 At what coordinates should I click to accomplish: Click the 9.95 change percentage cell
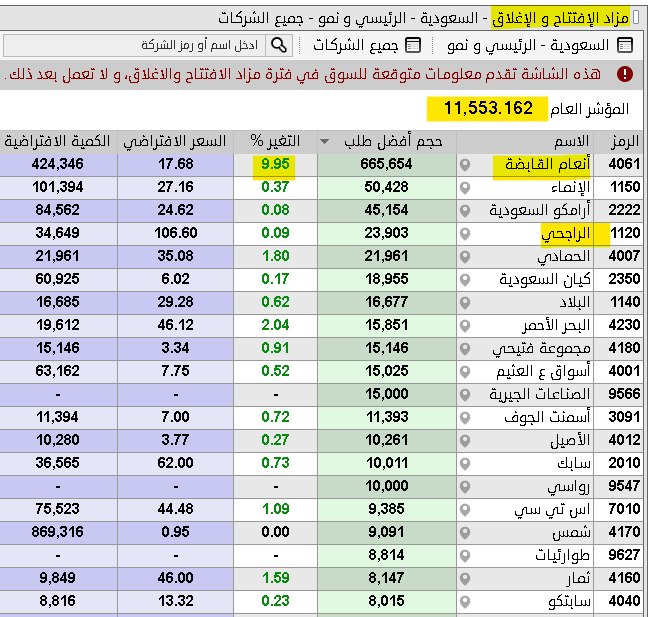coord(275,164)
